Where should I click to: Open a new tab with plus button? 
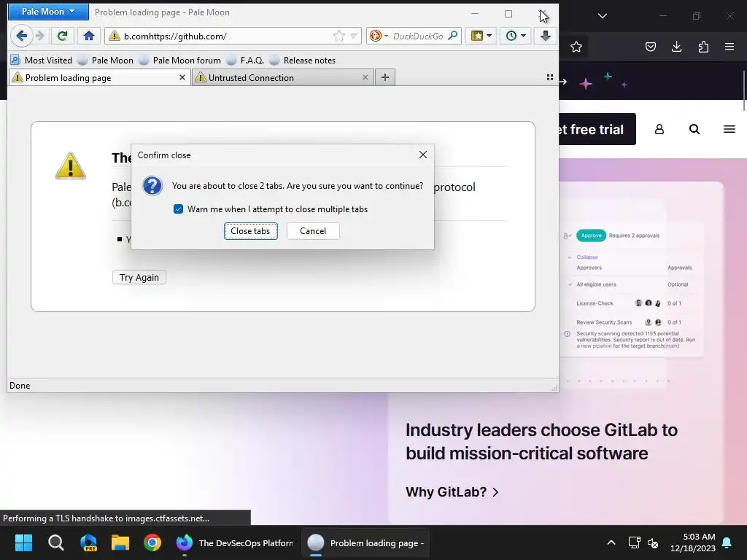pos(385,77)
